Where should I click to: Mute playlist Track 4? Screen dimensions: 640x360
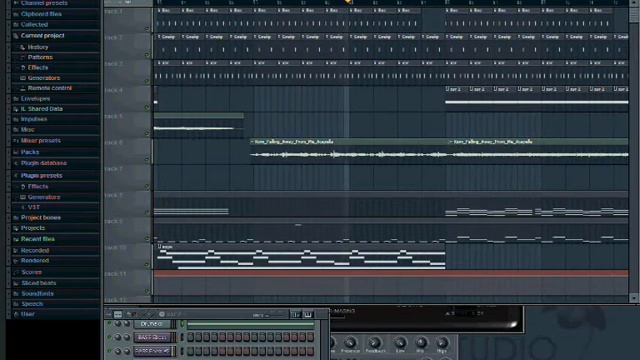click(147, 107)
